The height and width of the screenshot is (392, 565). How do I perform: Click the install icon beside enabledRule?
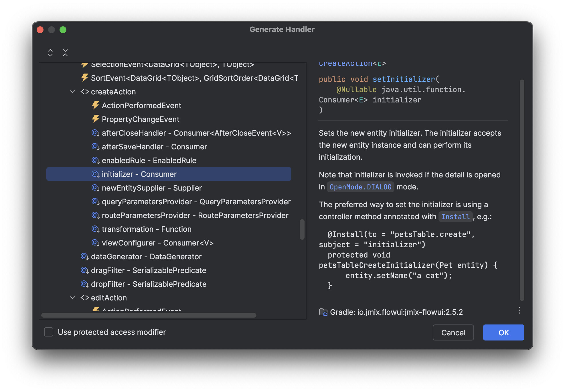pos(95,161)
